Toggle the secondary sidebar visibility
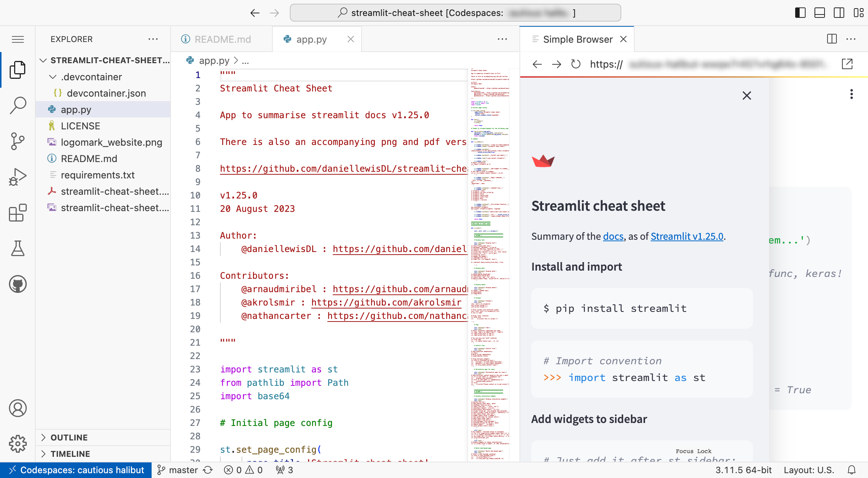 839,13
